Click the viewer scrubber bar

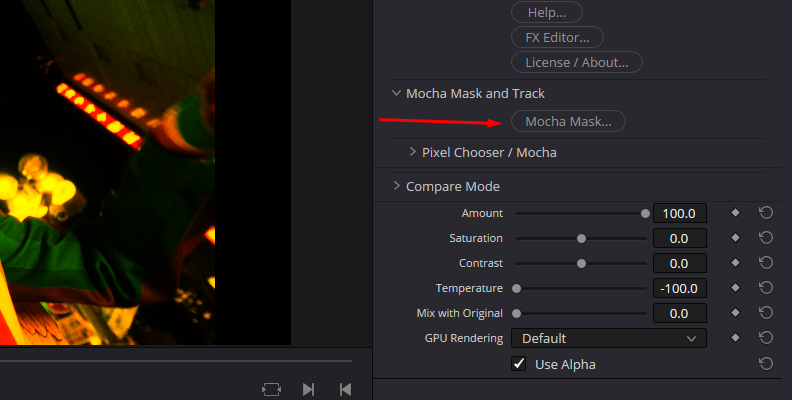176,361
